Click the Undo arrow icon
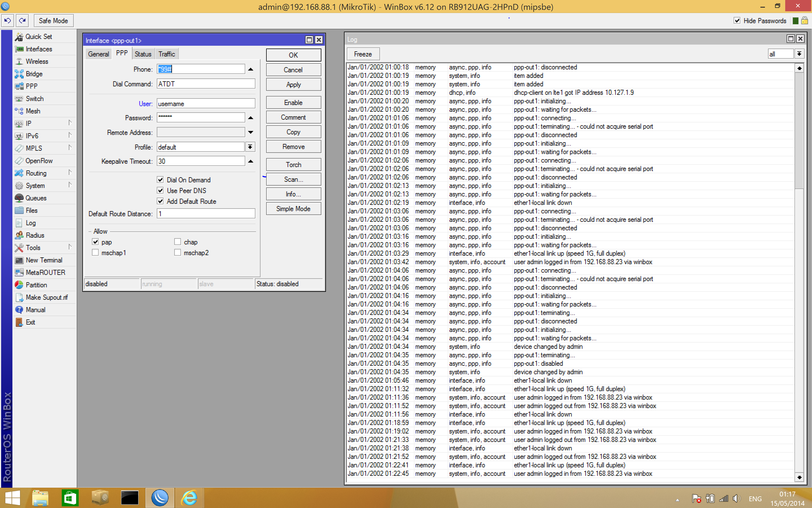812x508 pixels. [x=7, y=21]
